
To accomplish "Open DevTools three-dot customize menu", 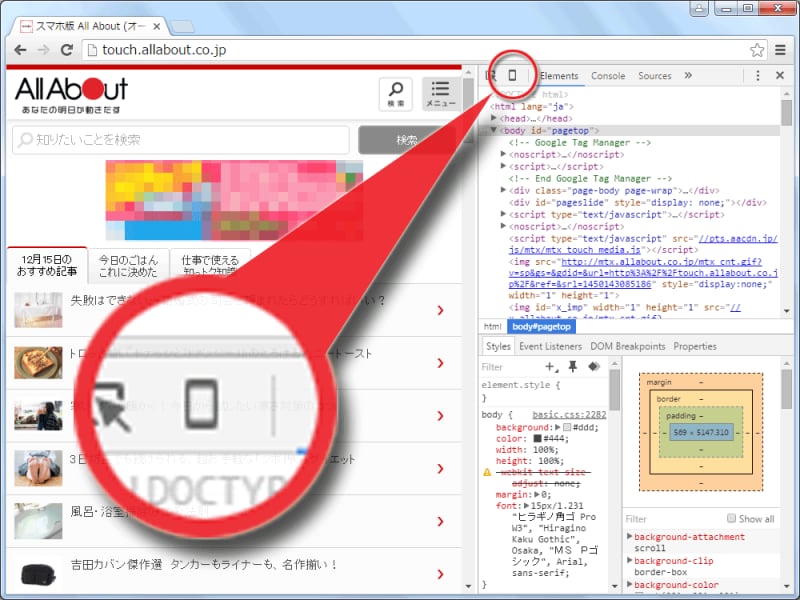I will tap(758, 76).
